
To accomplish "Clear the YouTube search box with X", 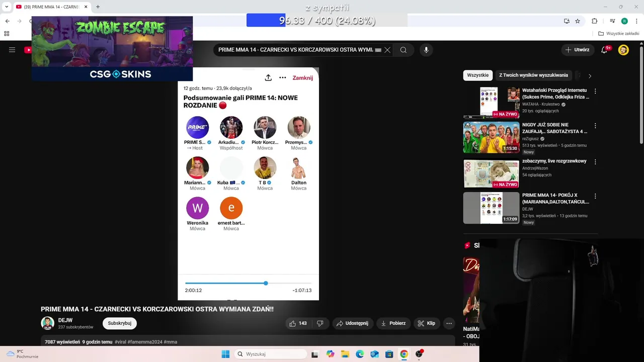I will click(x=387, y=50).
